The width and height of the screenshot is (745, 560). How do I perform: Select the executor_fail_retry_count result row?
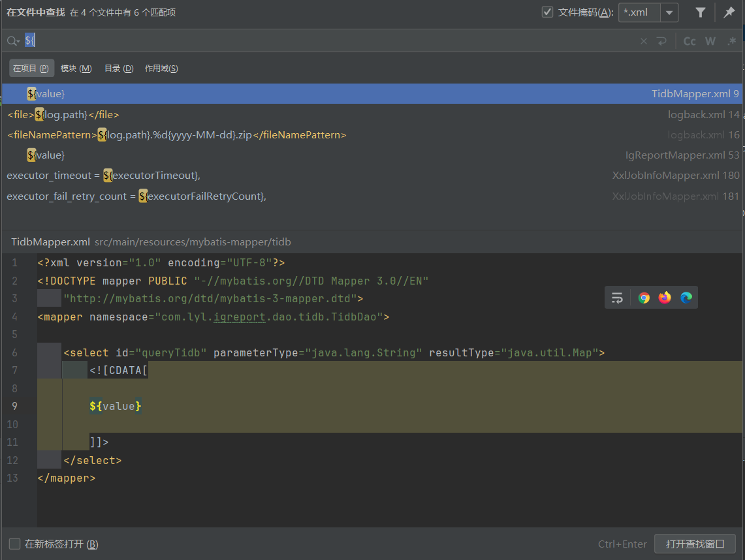pyautogui.click(x=372, y=196)
